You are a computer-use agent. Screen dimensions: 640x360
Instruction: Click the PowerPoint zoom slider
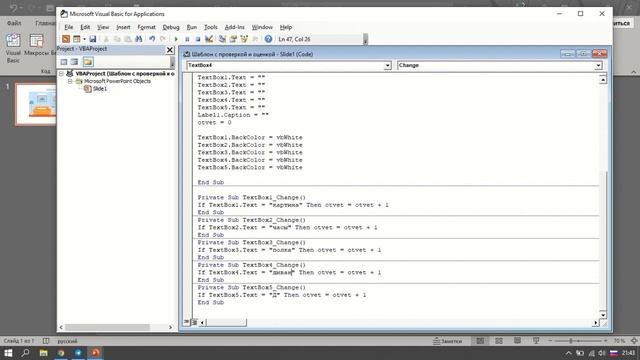(578, 340)
